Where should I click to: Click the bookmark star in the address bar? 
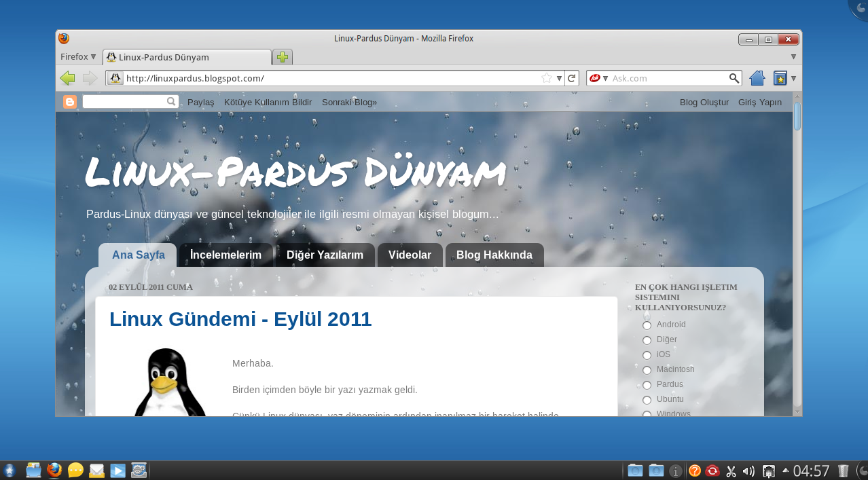pyautogui.click(x=547, y=78)
